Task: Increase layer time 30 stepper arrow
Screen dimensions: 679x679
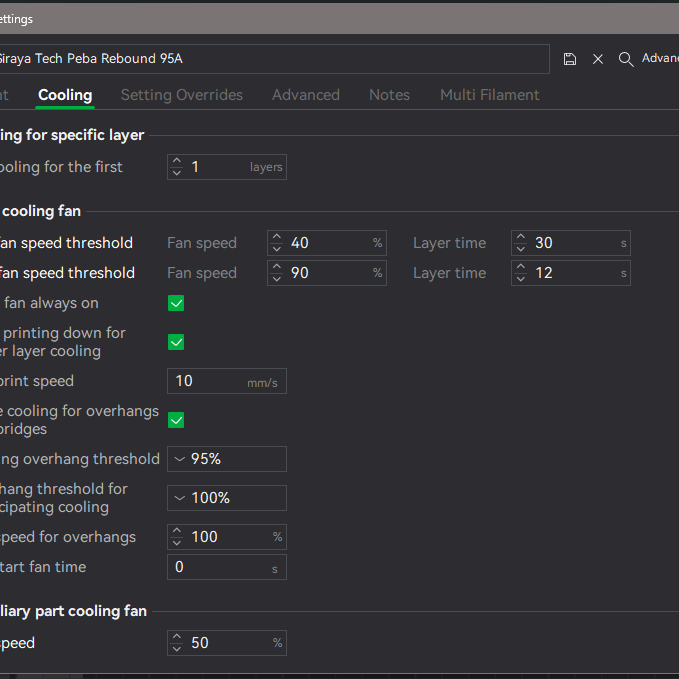Action: click(521, 238)
